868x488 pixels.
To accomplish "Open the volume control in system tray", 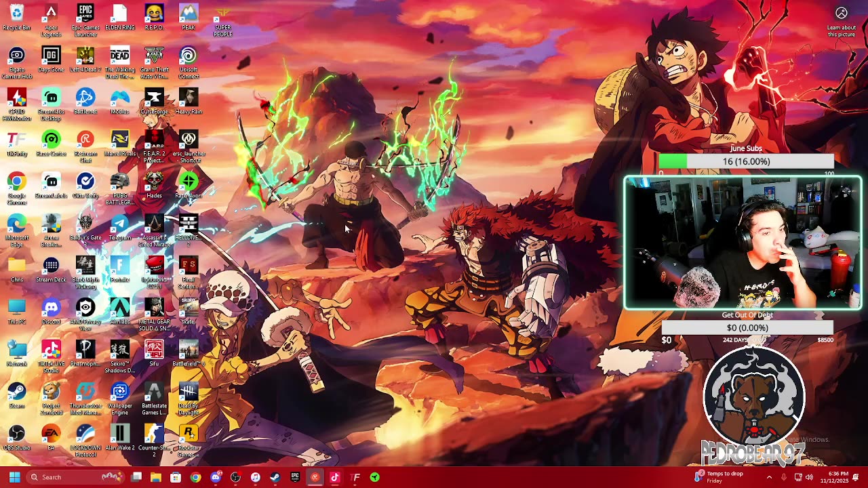I will [809, 477].
